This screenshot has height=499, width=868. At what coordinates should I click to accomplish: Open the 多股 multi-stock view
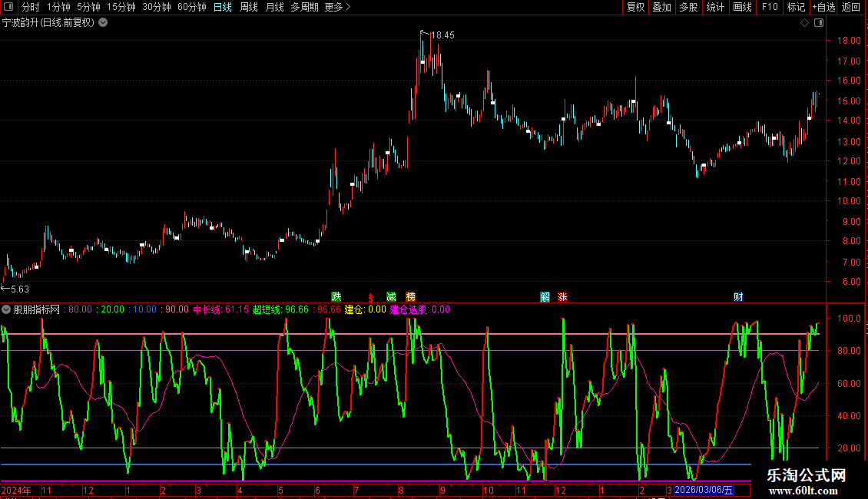(x=688, y=7)
